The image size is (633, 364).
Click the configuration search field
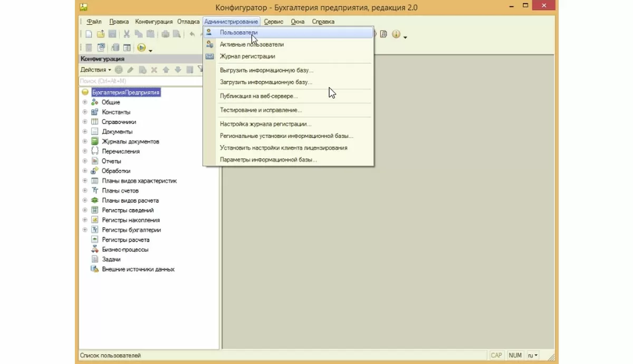click(141, 81)
